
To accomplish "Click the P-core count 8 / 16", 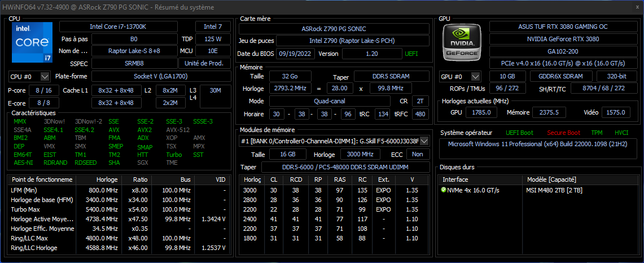I will point(43,90).
